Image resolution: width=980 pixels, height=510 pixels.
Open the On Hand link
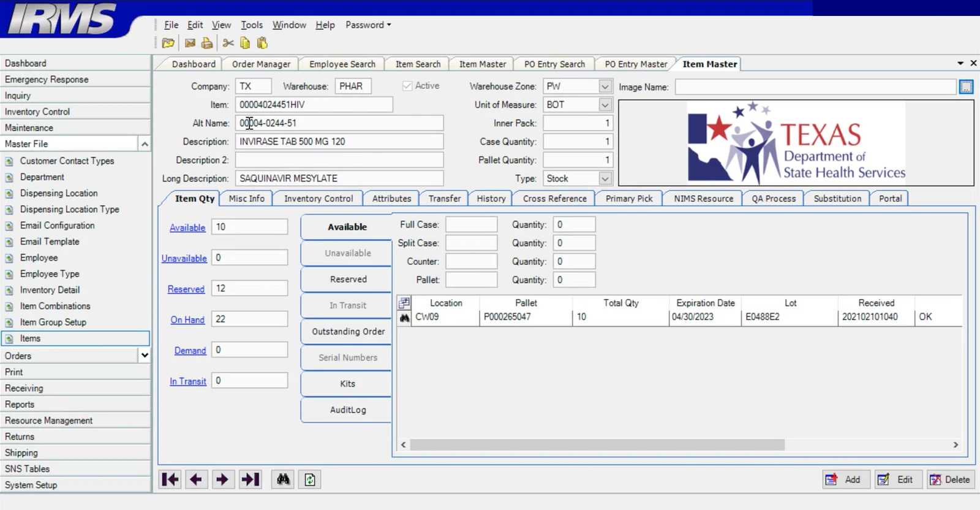(x=187, y=319)
